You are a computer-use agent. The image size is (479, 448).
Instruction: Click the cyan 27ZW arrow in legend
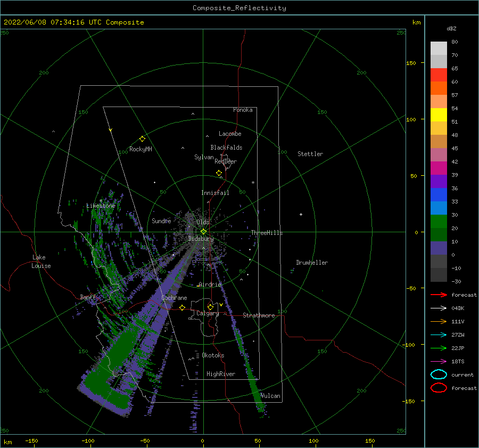439,335
